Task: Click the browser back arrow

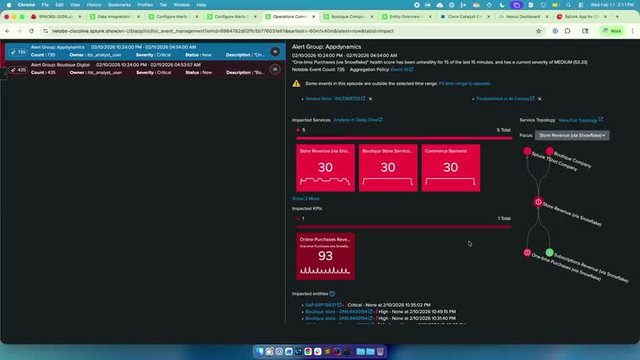Action: [x=7, y=31]
